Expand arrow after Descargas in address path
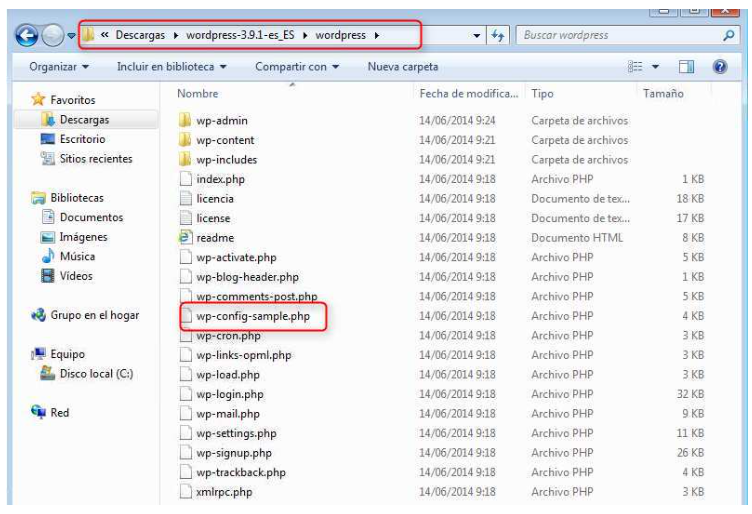Screen dimensions: 752x514 click(176, 35)
